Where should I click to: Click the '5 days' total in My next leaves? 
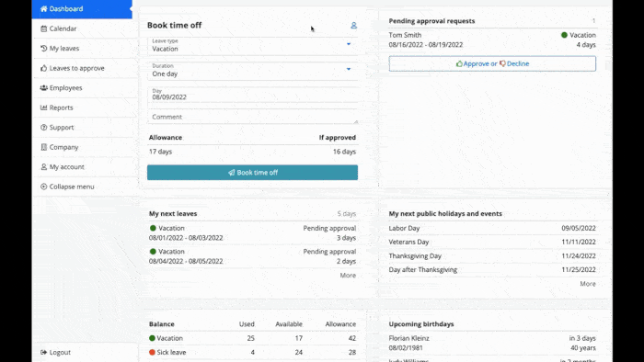click(347, 213)
